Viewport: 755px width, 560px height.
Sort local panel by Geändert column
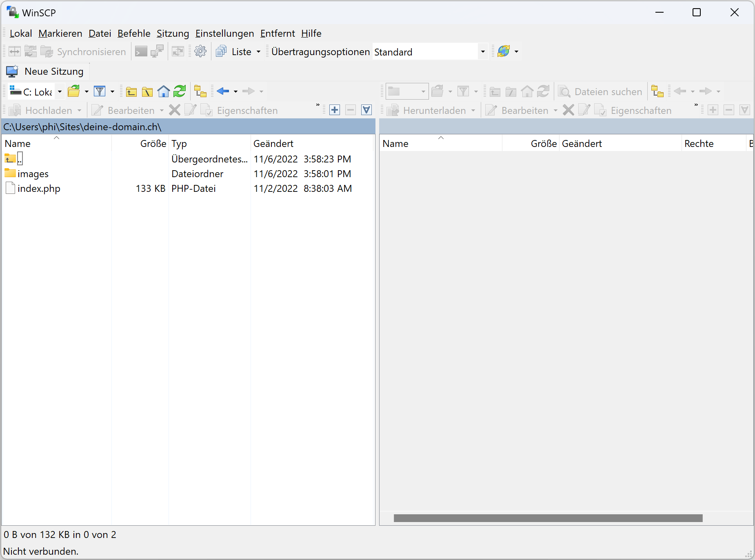(x=312, y=143)
